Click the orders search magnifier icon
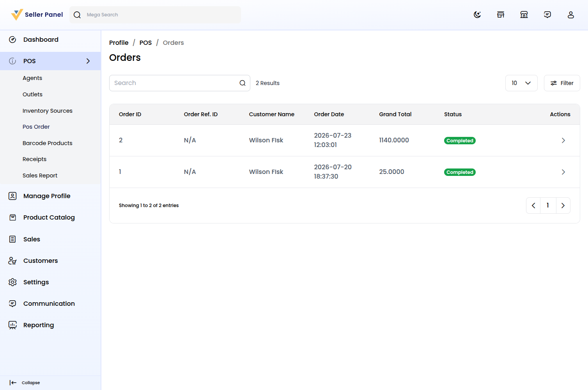Image resolution: width=588 pixels, height=390 pixels. 243,83
